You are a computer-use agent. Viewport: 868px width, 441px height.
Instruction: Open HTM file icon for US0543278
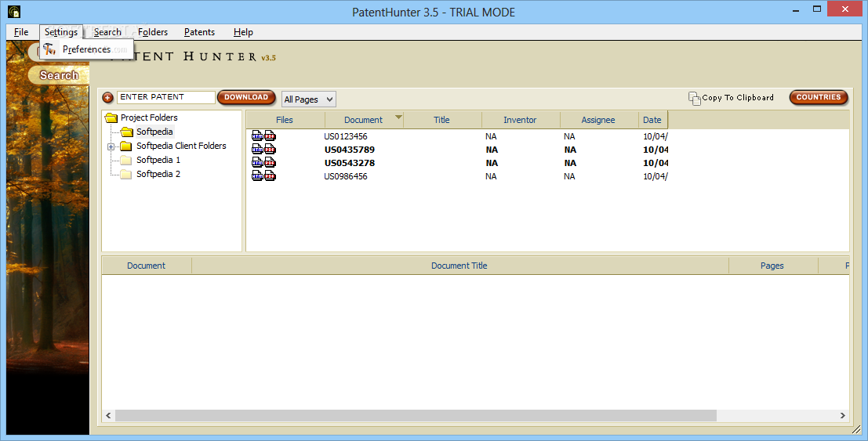[x=257, y=163]
